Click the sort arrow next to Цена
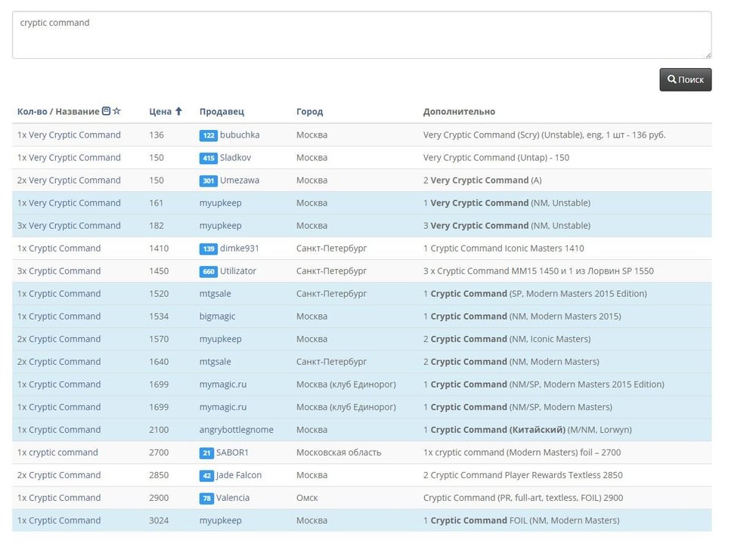The width and height of the screenshot is (756, 556). click(x=178, y=112)
